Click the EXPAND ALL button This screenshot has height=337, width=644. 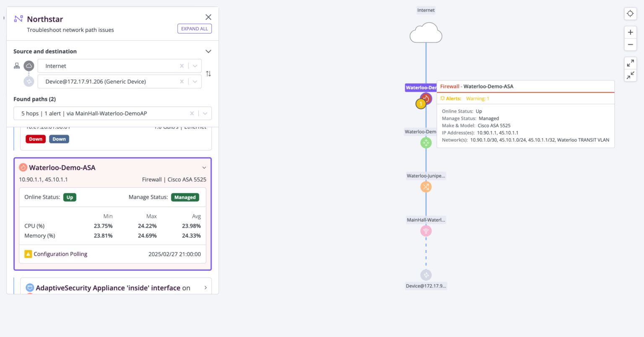(194, 29)
